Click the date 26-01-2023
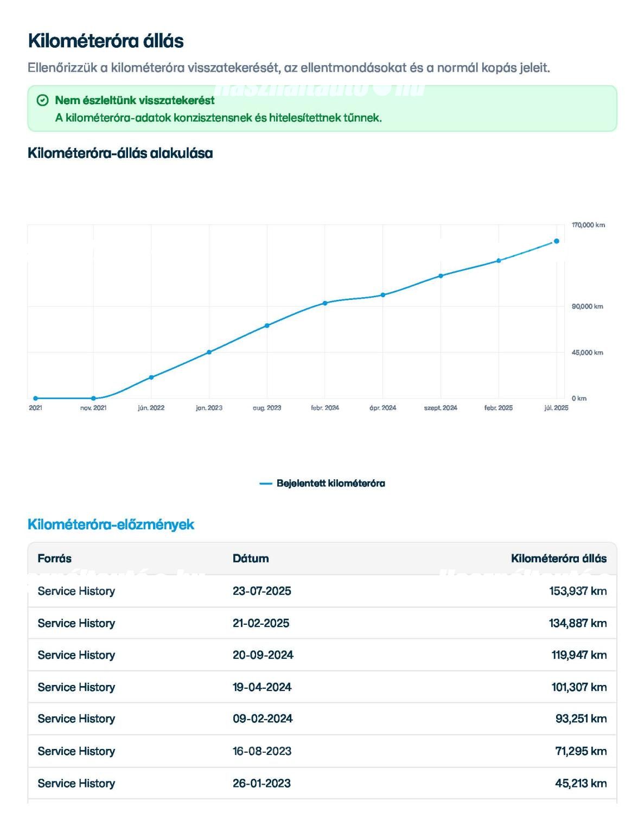The height and width of the screenshot is (833, 644). coord(262,783)
